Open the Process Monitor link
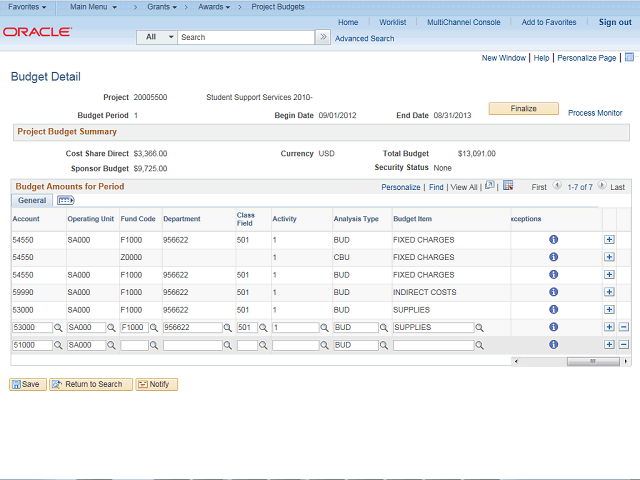 (x=595, y=113)
